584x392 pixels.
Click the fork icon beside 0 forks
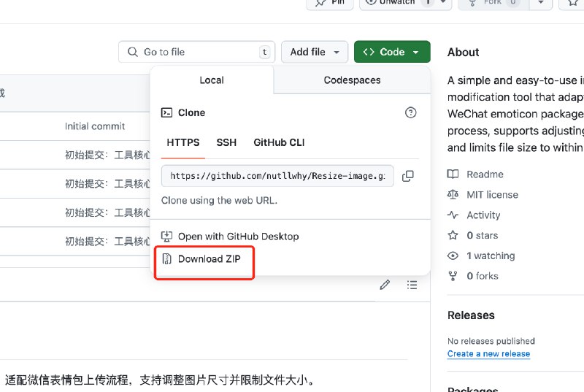tap(453, 276)
